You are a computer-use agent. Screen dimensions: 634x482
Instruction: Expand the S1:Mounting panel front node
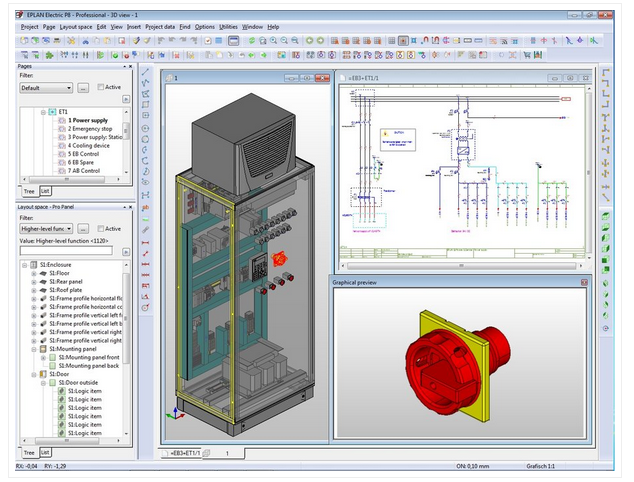click(43, 357)
